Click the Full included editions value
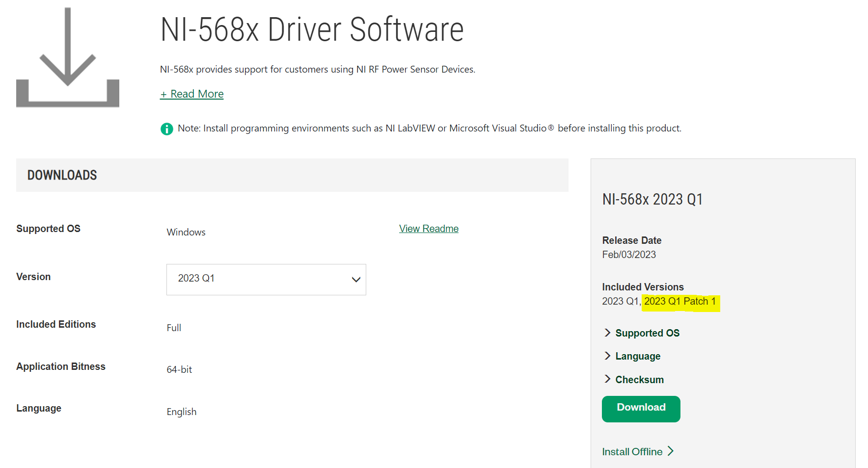 pos(174,328)
